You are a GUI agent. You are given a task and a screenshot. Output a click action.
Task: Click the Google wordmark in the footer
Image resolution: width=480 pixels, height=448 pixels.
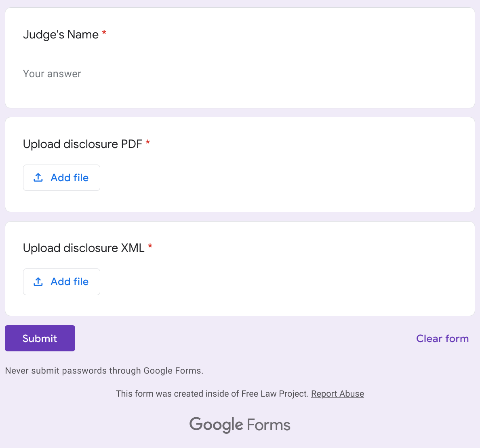point(216,425)
